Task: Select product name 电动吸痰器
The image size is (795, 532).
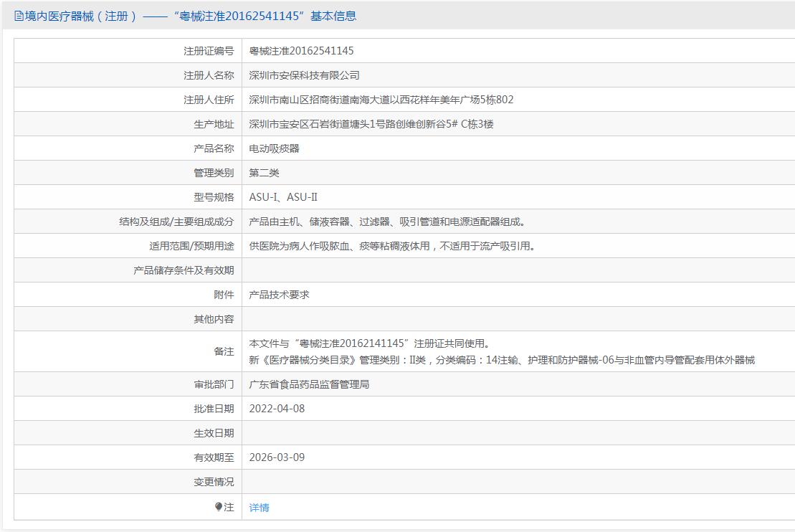Action: coord(274,148)
